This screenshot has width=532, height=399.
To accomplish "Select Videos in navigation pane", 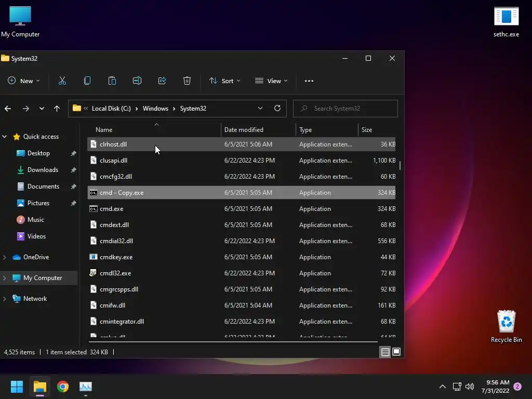I will (36, 236).
